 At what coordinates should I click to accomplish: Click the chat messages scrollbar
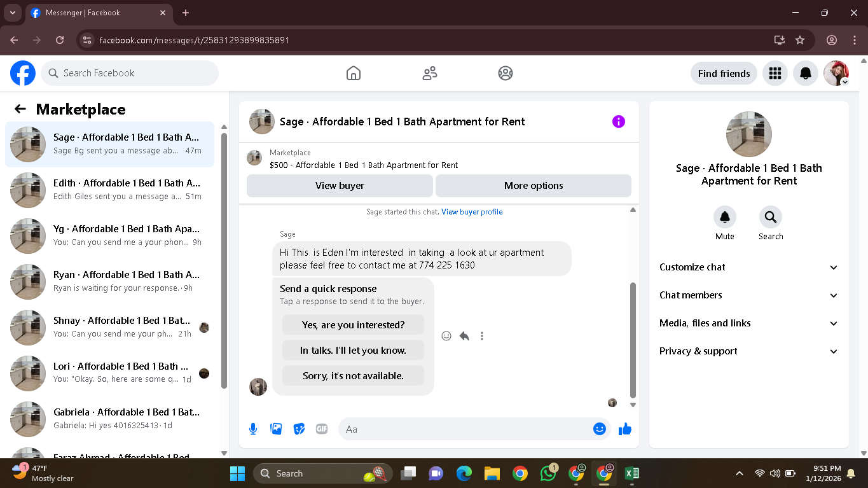[x=633, y=340]
